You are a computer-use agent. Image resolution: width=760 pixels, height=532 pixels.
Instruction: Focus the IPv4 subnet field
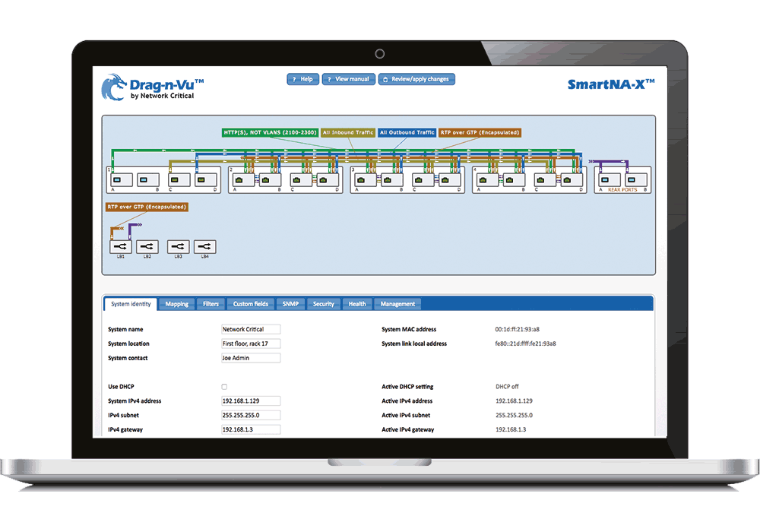pyautogui.click(x=251, y=415)
